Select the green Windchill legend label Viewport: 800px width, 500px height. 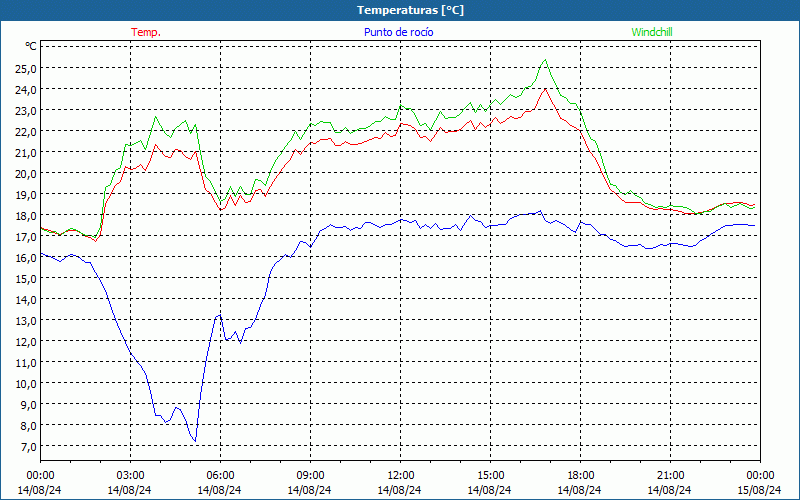(652, 32)
